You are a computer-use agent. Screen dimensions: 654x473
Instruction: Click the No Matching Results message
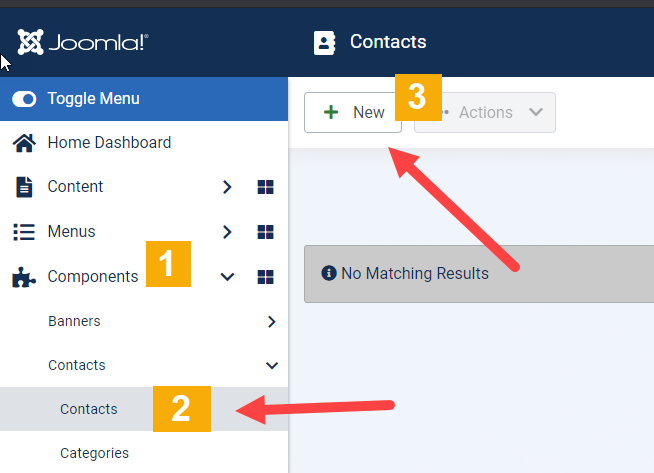[x=415, y=274]
